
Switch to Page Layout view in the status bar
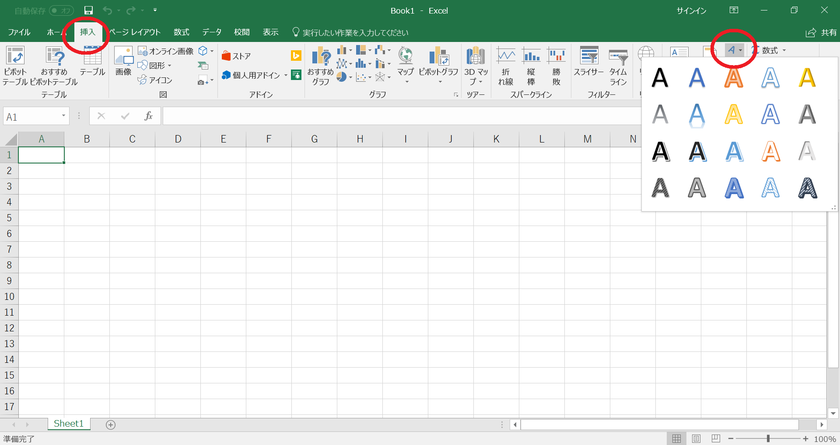click(x=696, y=439)
